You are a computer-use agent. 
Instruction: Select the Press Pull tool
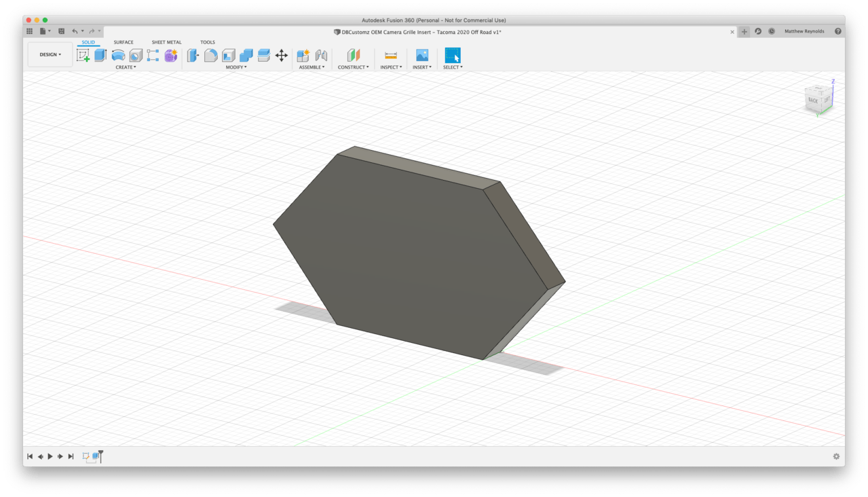pos(193,55)
